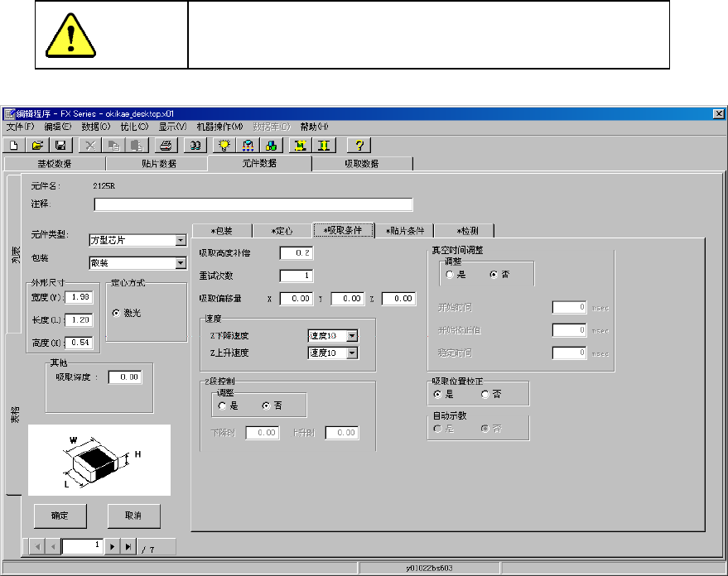Click the light bulb toolbar icon

coord(224,145)
